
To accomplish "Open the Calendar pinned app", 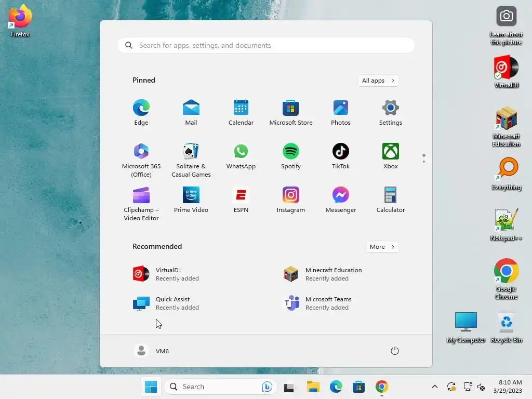I will point(241,113).
